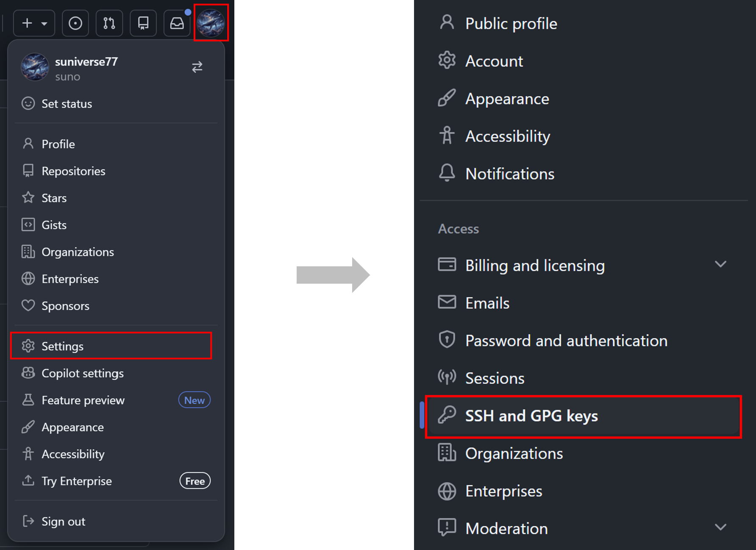Expand Billing and licensing chevron
This screenshot has height=550, width=756.
point(720,264)
